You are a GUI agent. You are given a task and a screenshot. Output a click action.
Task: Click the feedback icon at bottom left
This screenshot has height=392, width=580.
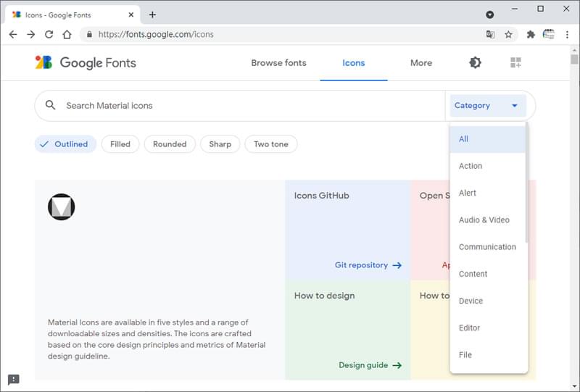click(14, 379)
